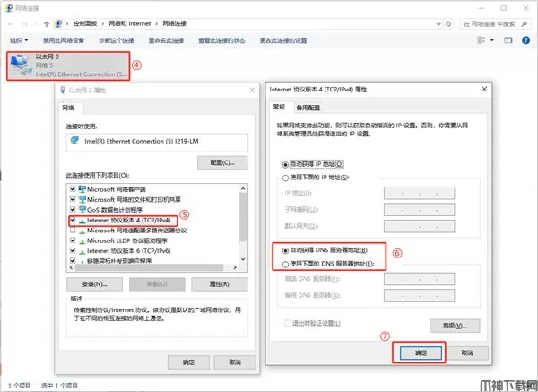Image resolution: width=538 pixels, height=392 pixels.
Task: Click scroll down arrow in items list
Action: click(243, 259)
